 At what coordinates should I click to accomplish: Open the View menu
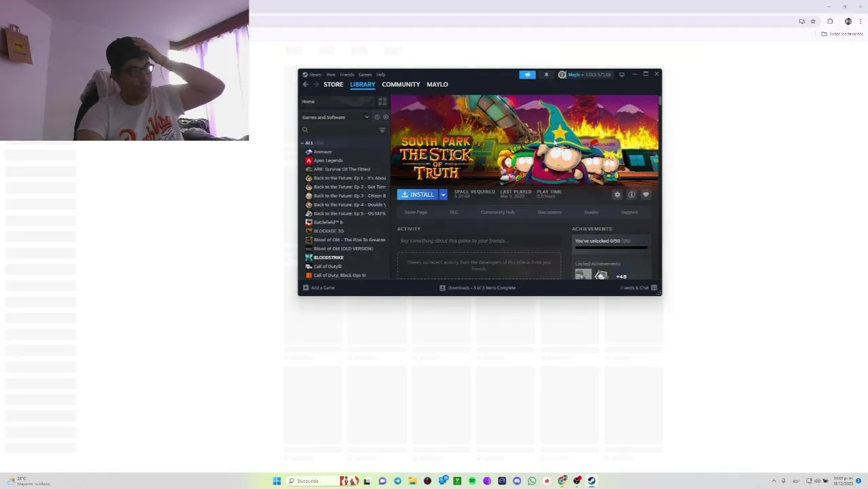tap(330, 75)
